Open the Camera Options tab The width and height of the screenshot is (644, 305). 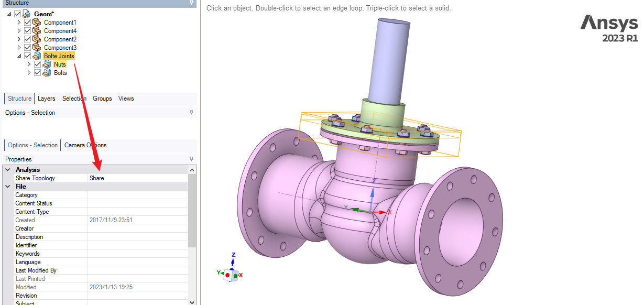tap(85, 145)
